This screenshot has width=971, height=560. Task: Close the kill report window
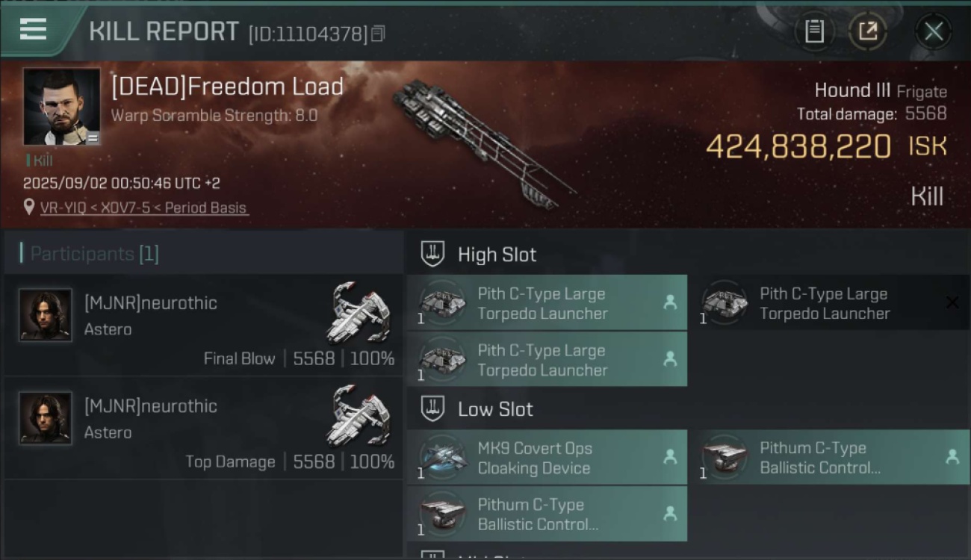click(933, 31)
